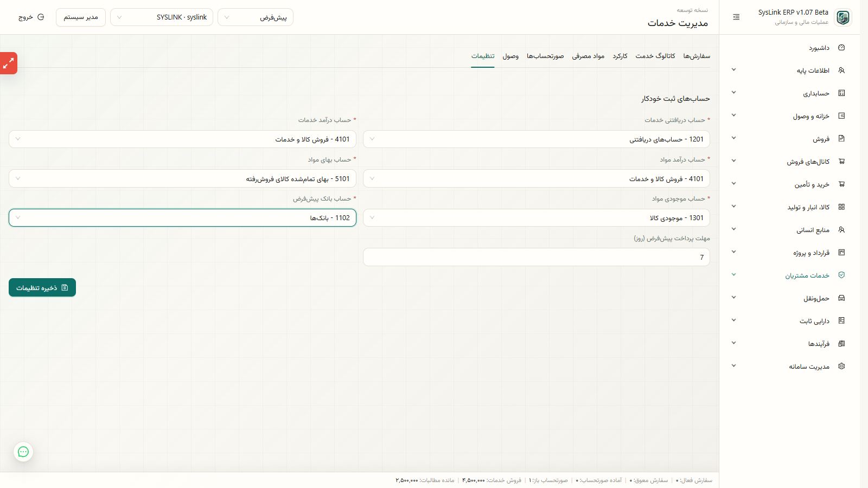Expand the اطلاعات پایه menu chevron
This screenshot has height=488, width=868.
pos(733,70)
